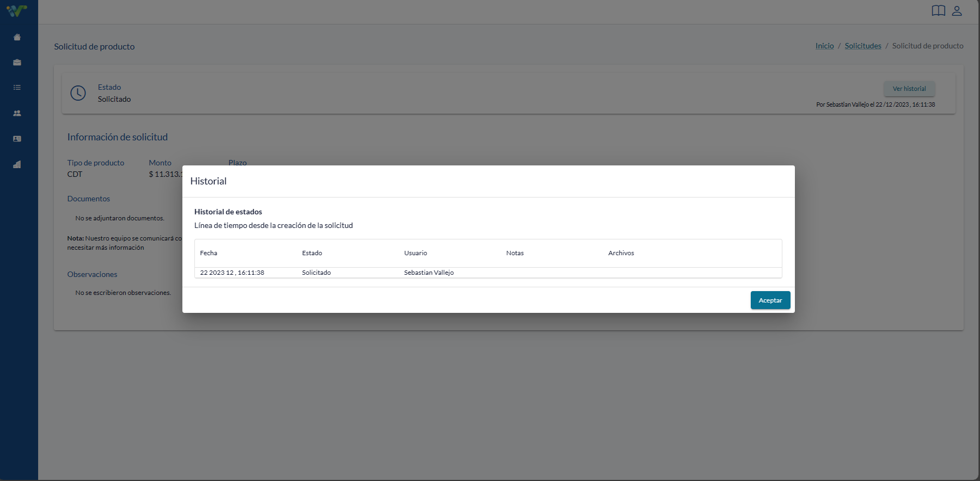The width and height of the screenshot is (980, 481).
Task: Follow the Inicio breadcrumb link
Action: pyautogui.click(x=824, y=46)
